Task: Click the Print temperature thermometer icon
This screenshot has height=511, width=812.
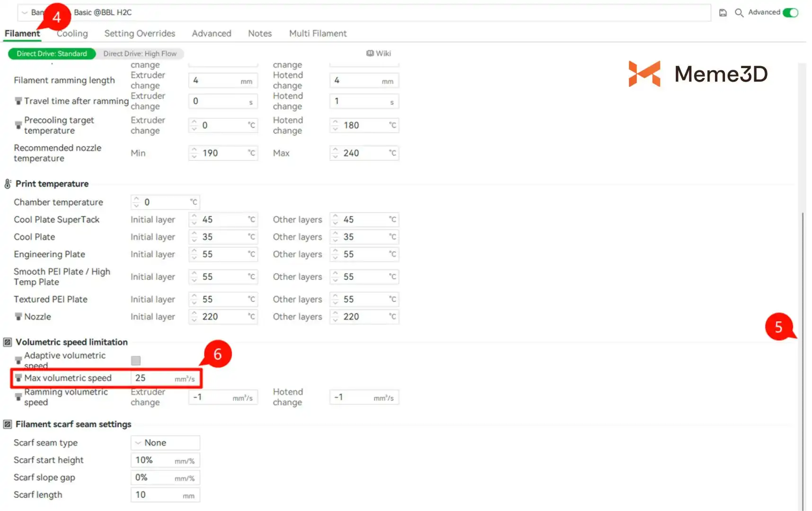Action: point(8,184)
